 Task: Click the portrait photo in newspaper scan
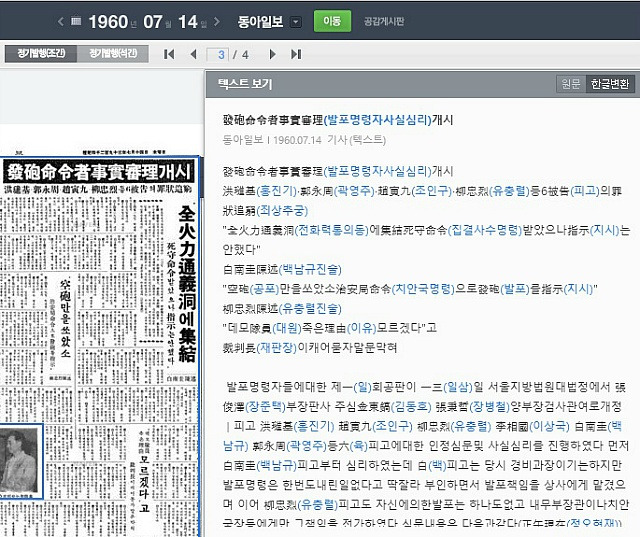20,461
